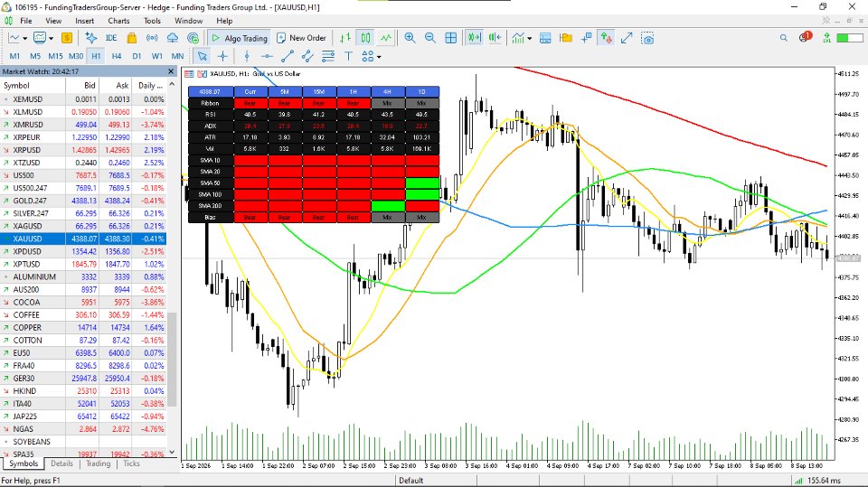Open the File menu
This screenshot has height=487, width=868.
point(26,21)
